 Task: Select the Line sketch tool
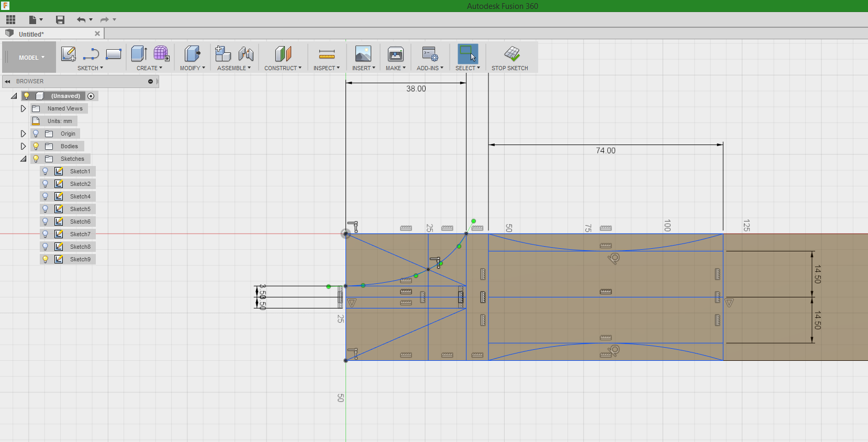point(91,54)
